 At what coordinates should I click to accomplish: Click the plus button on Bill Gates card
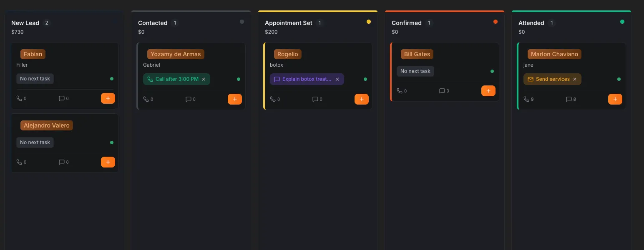tap(488, 91)
